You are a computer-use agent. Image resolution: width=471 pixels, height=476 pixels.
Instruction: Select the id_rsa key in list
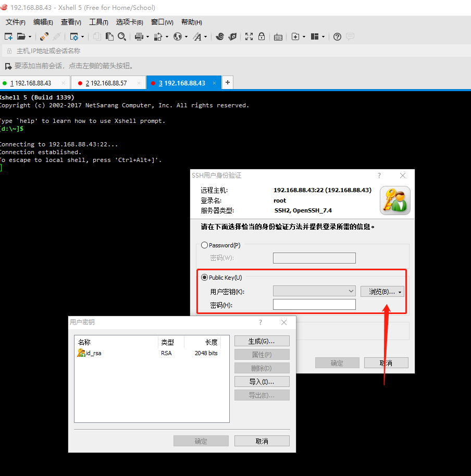tap(94, 353)
